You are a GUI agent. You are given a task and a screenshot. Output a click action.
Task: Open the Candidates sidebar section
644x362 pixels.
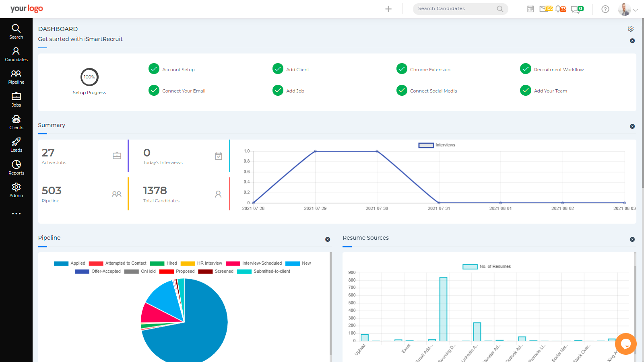click(x=16, y=54)
